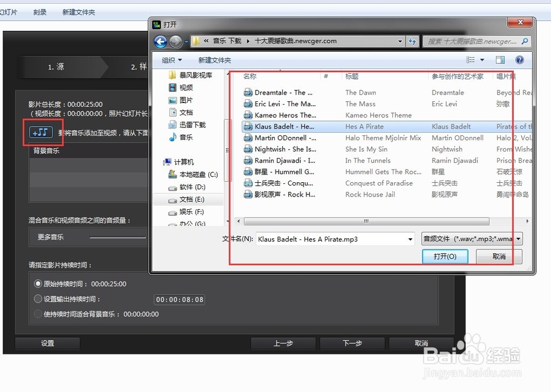This screenshot has height=392, width=551.
Task: Click the 上一步 button
Action: coord(283,343)
